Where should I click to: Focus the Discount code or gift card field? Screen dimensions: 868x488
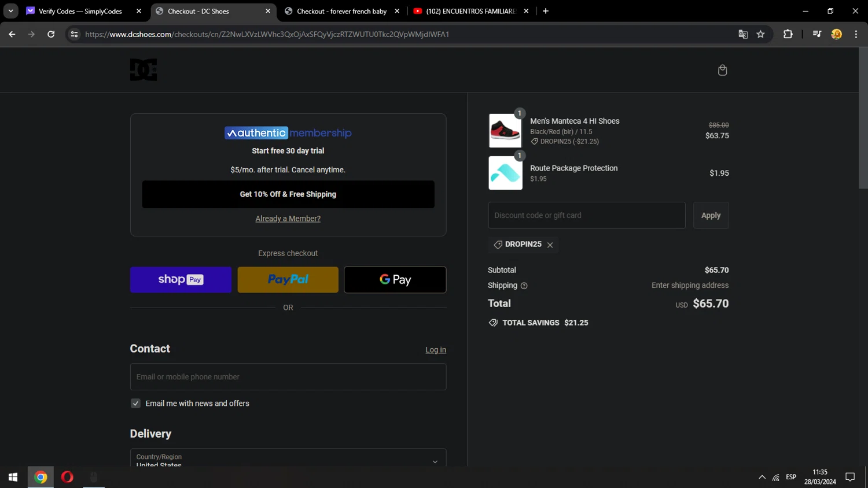point(587,215)
